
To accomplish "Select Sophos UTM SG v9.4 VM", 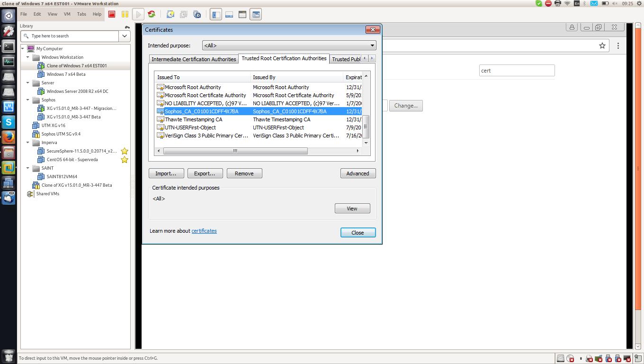I will pyautogui.click(x=61, y=134).
